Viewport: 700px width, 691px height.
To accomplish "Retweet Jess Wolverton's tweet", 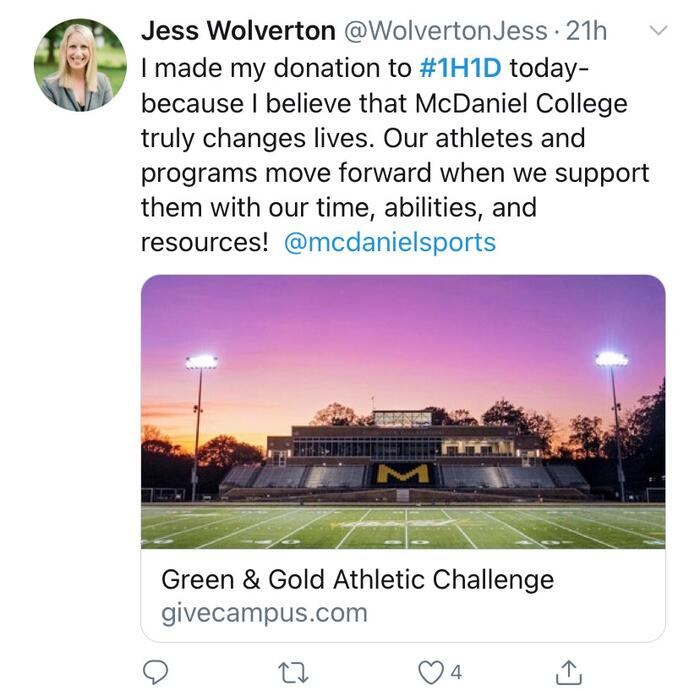I will click(x=293, y=671).
